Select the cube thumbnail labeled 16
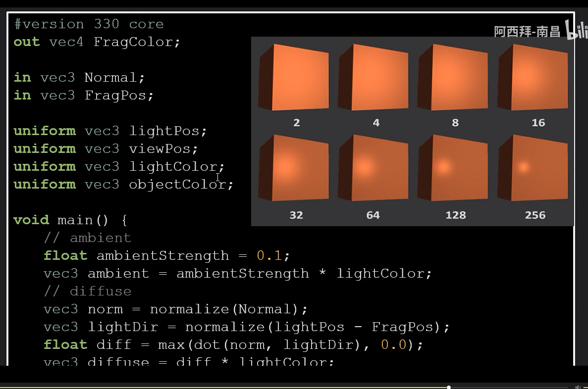 coord(535,77)
